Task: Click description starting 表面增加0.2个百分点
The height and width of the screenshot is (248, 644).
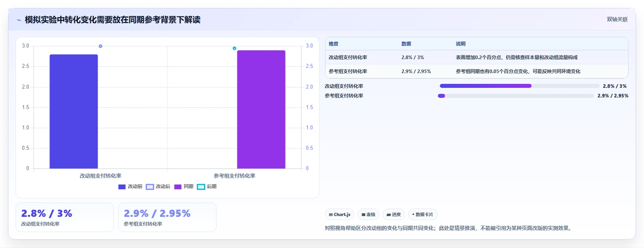Action: pyautogui.click(x=516, y=58)
